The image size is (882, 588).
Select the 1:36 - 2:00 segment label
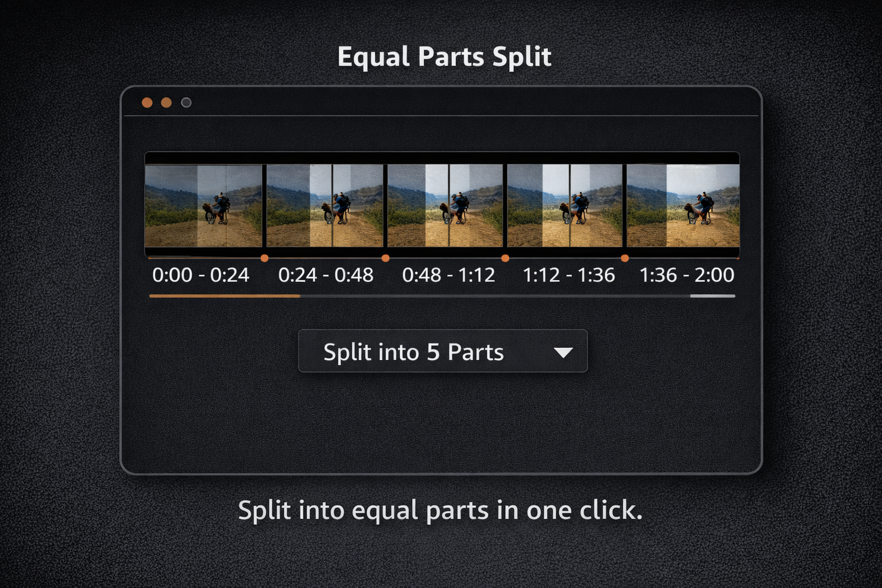coord(688,275)
